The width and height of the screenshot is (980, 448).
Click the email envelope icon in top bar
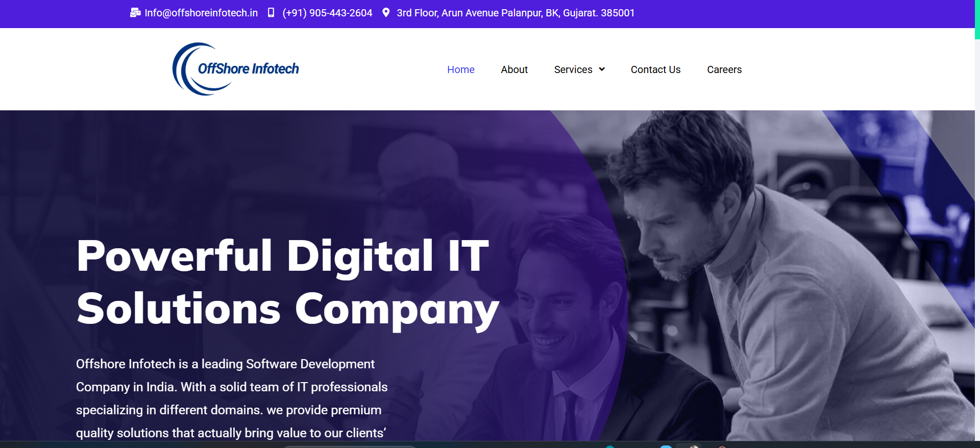pyautogui.click(x=135, y=13)
